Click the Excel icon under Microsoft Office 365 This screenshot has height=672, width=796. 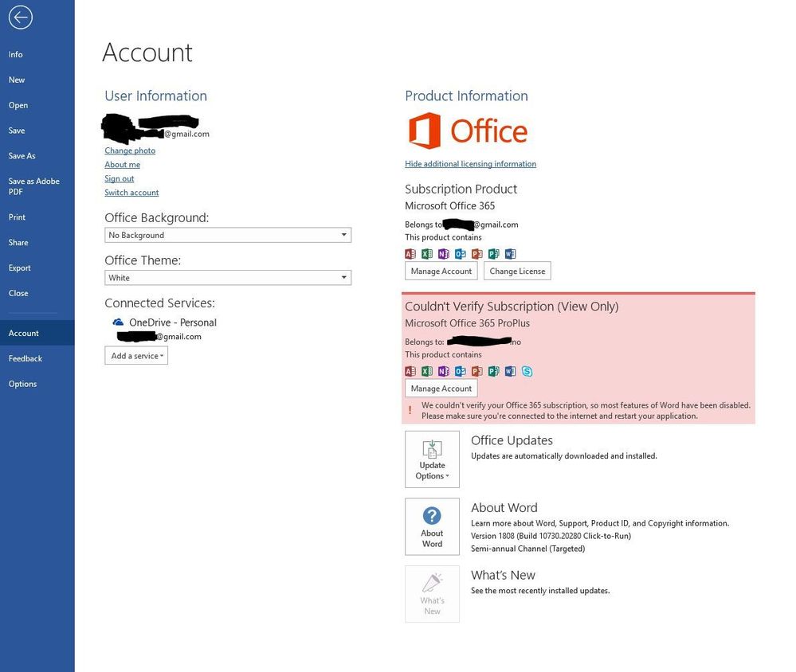(x=427, y=253)
